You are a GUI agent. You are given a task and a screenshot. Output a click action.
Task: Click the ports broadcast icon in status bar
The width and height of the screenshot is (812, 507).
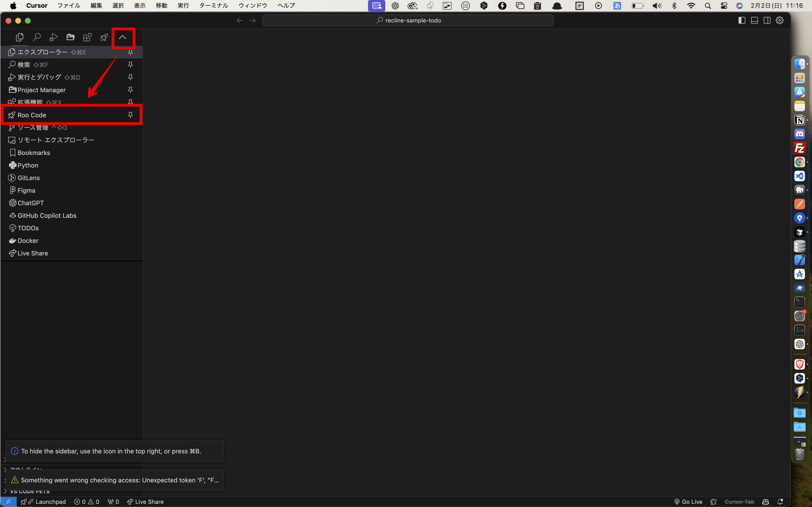pos(113,502)
